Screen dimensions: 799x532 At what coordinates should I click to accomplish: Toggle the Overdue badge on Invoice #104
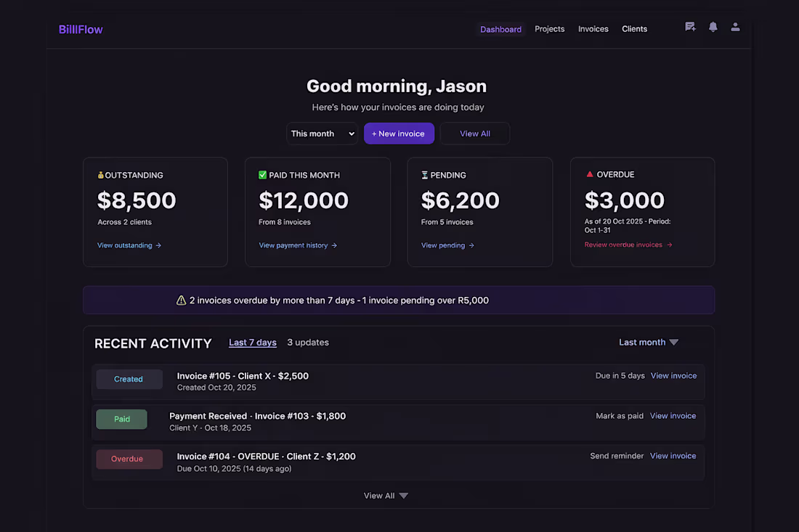click(x=129, y=459)
